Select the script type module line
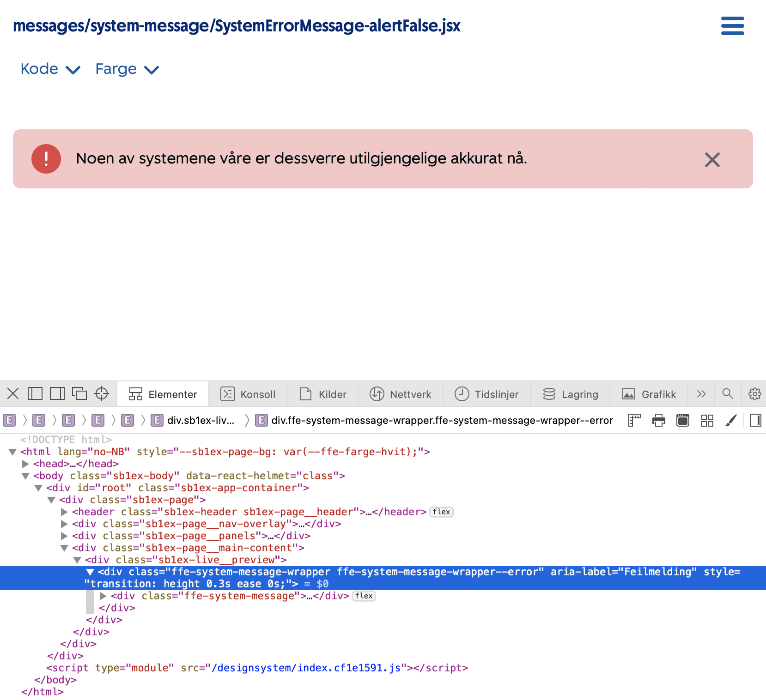The width and height of the screenshot is (766, 700). click(257, 668)
